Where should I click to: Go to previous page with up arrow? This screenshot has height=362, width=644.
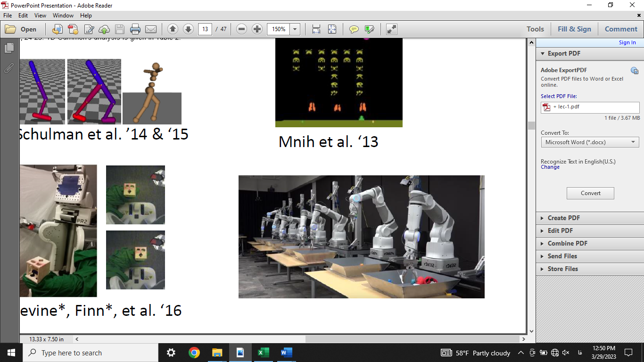(x=173, y=29)
